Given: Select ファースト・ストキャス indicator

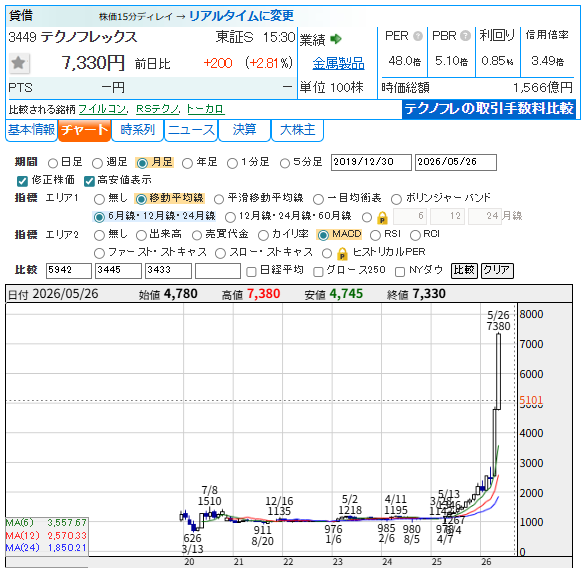Looking at the screenshot, I should (x=99, y=254).
